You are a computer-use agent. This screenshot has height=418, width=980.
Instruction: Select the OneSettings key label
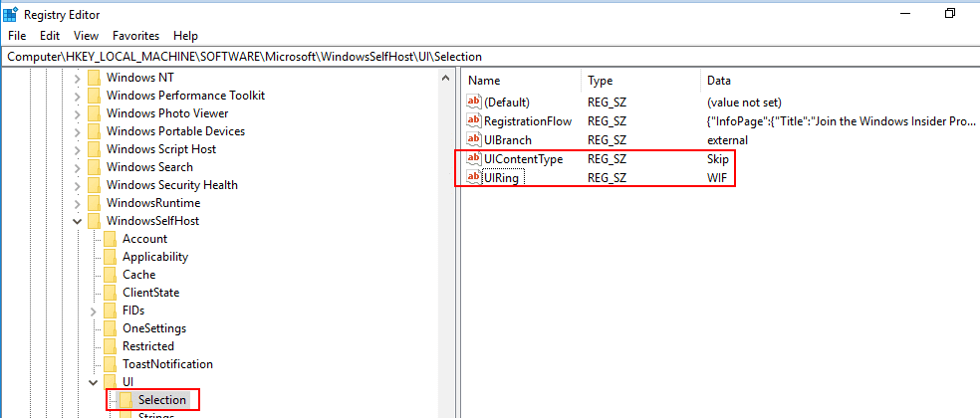pyautogui.click(x=154, y=328)
